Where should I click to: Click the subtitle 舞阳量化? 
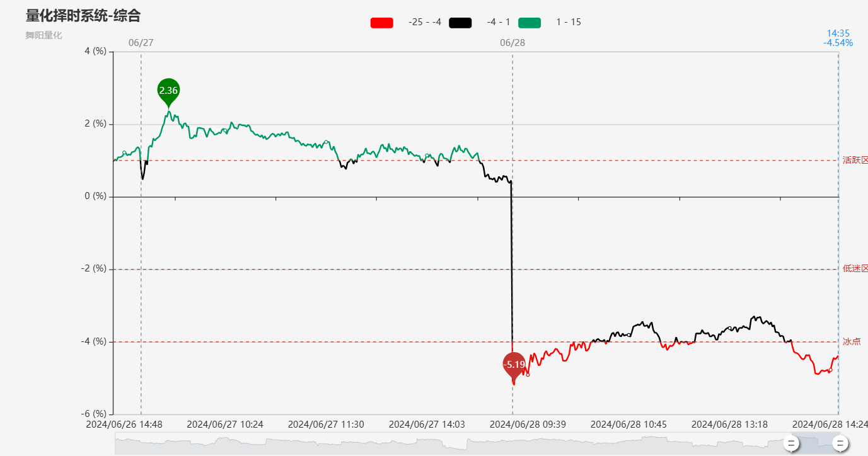43,35
